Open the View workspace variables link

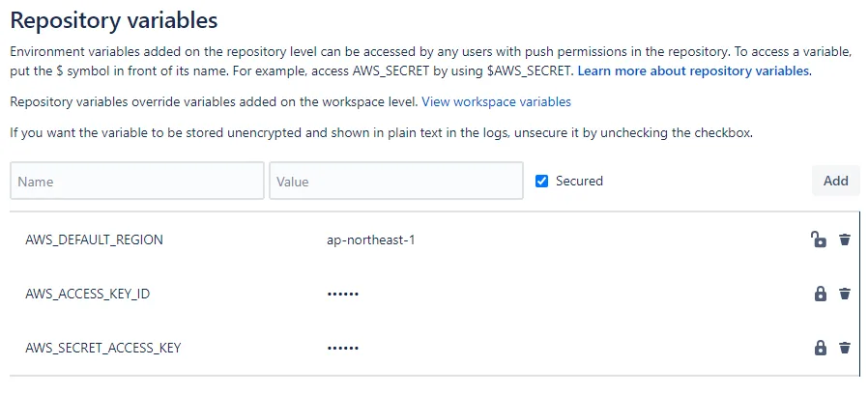pos(496,101)
